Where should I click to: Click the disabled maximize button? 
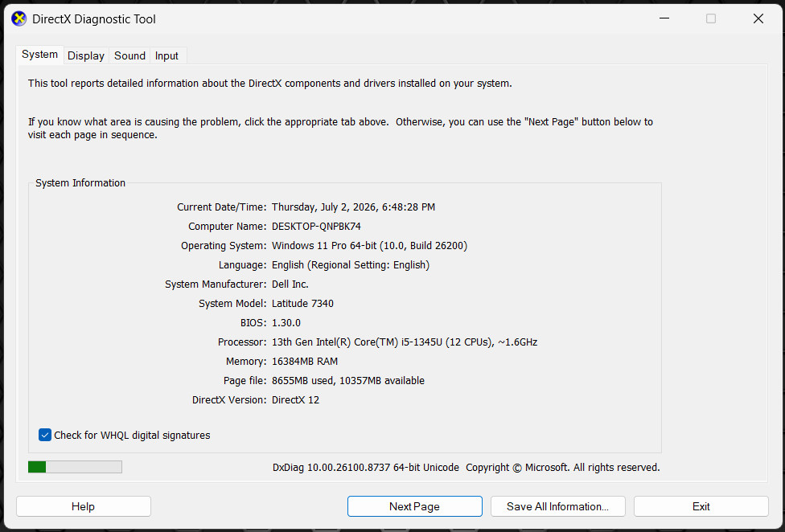711,19
